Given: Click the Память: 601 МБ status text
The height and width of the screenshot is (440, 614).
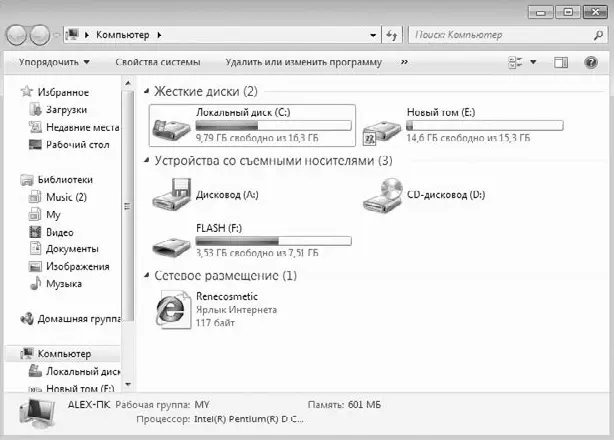Looking at the screenshot, I should click(x=344, y=404).
